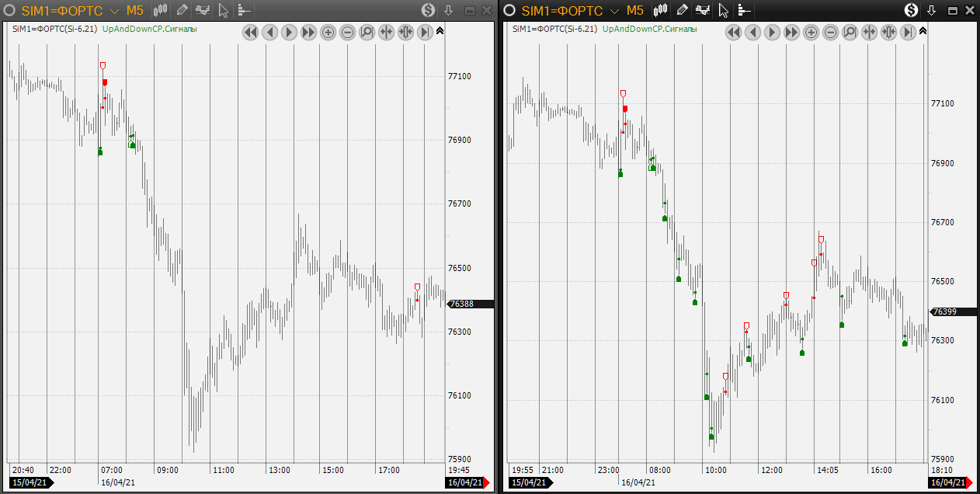Viewport: 980px width, 494px height.
Task: Click magnifier zoom tool on left chart
Action: 367,32
